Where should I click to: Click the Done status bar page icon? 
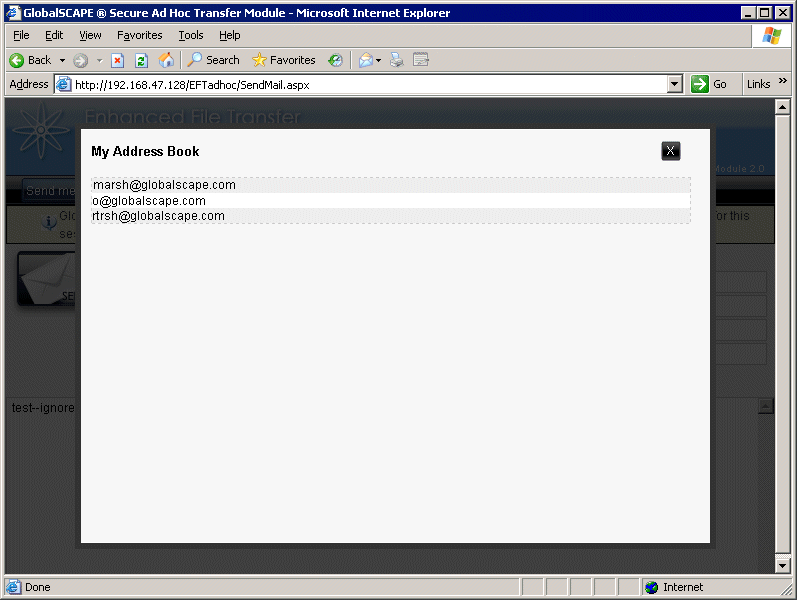tap(14, 587)
